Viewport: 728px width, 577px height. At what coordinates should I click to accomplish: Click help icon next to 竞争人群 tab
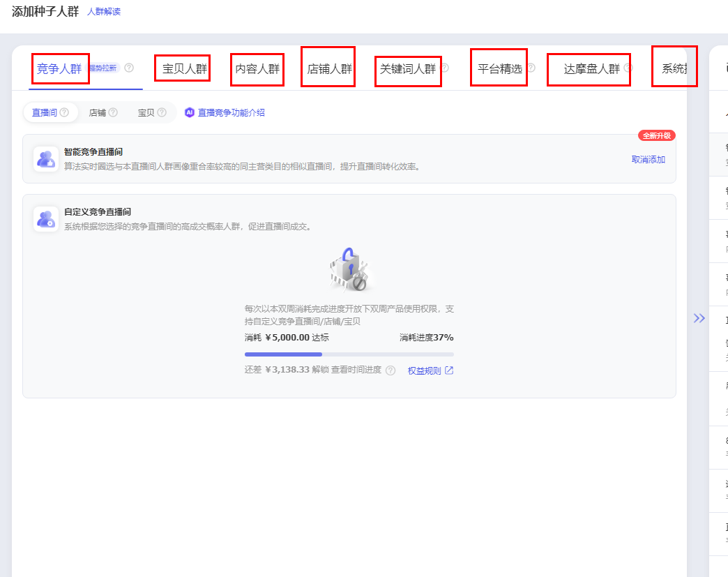tap(129, 68)
